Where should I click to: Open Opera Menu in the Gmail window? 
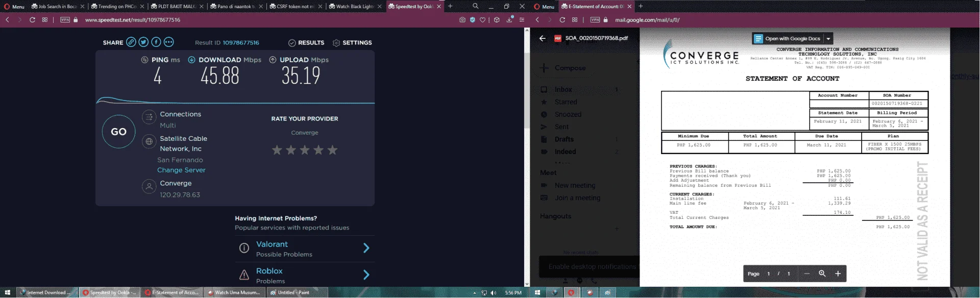tap(544, 7)
